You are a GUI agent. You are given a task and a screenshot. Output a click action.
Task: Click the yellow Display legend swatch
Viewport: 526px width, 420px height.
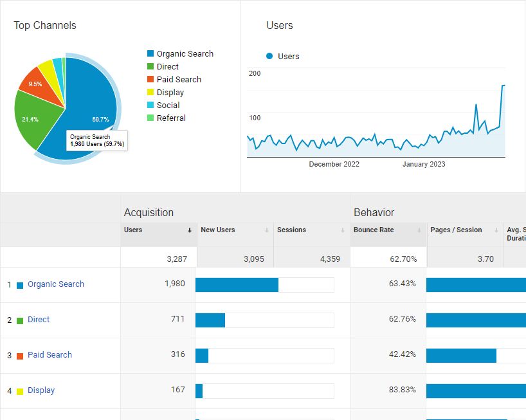pos(150,93)
